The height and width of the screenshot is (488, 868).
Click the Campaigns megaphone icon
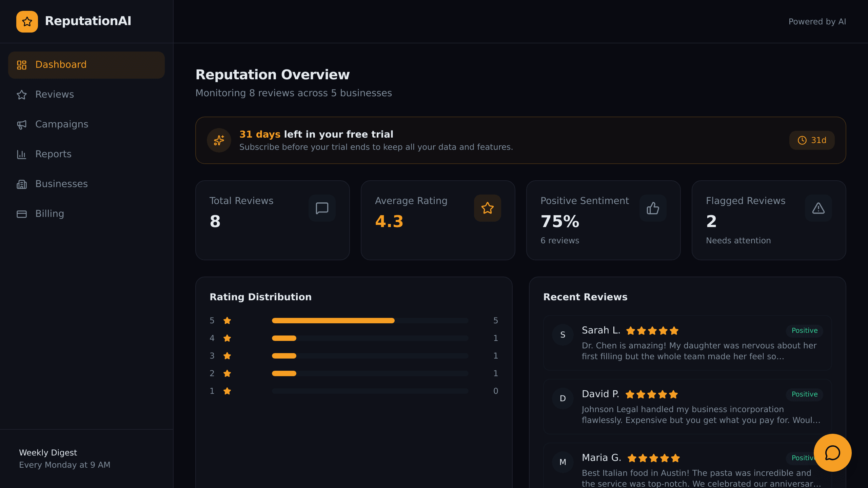tap(22, 125)
